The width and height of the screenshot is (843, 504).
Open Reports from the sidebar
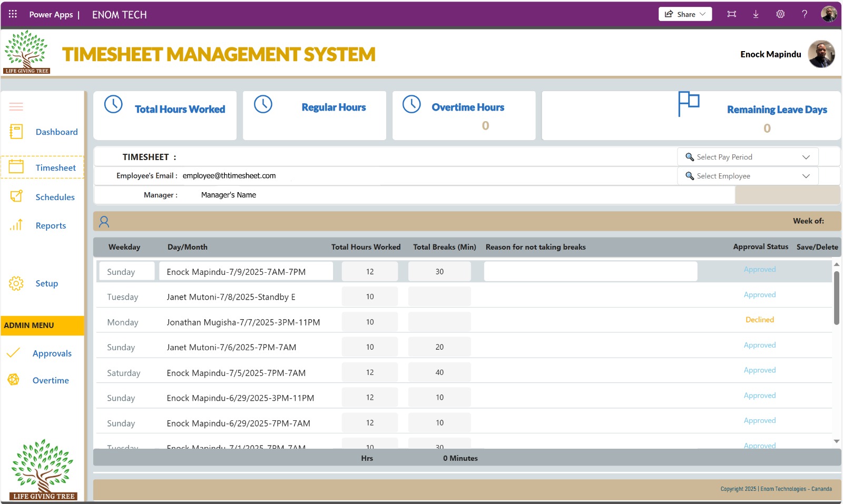(51, 225)
